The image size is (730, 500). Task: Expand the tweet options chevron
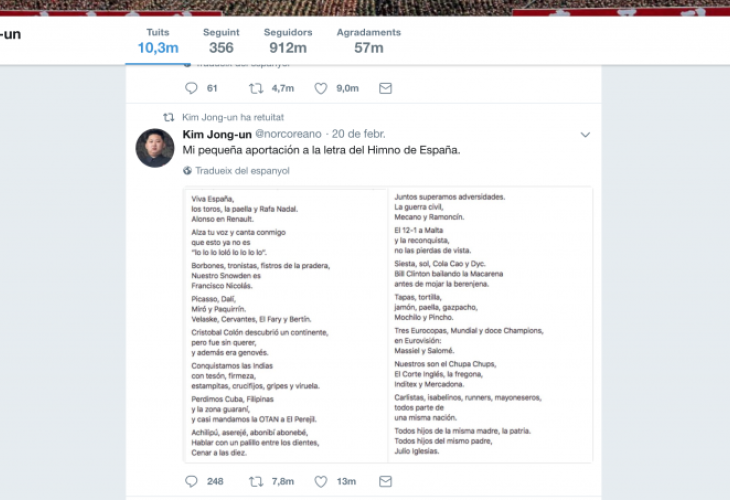pyautogui.click(x=585, y=135)
